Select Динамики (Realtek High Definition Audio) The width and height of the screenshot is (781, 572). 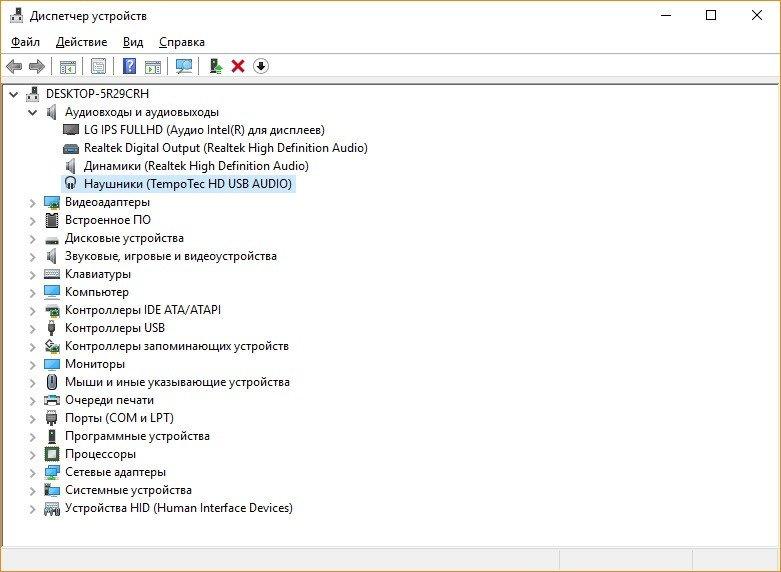196,166
